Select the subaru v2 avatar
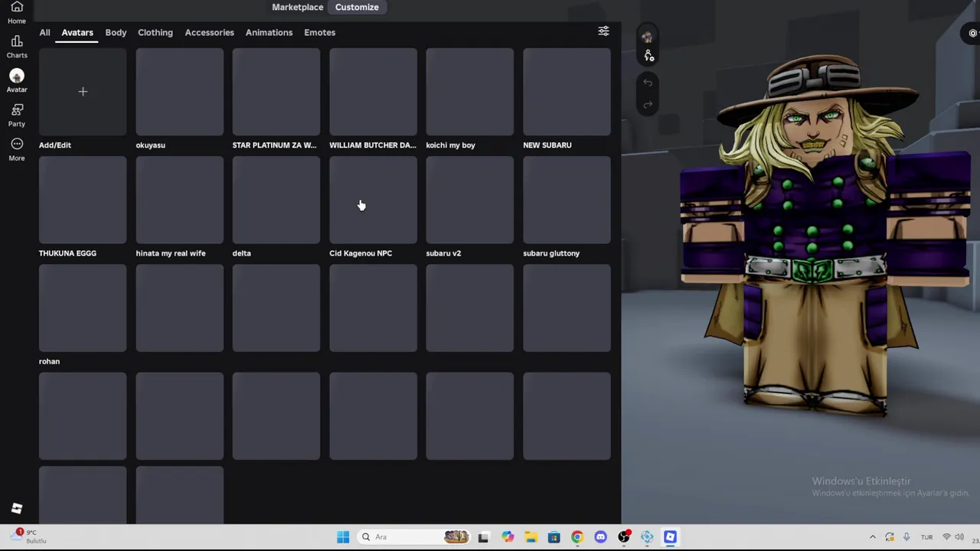The height and width of the screenshot is (551, 980). (x=470, y=200)
